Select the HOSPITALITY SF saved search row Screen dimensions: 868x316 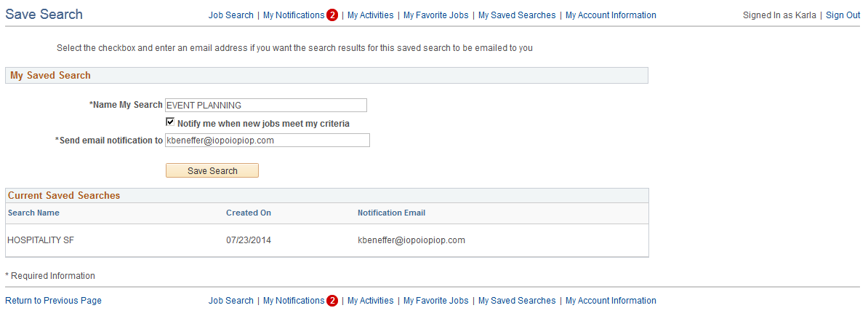click(41, 240)
